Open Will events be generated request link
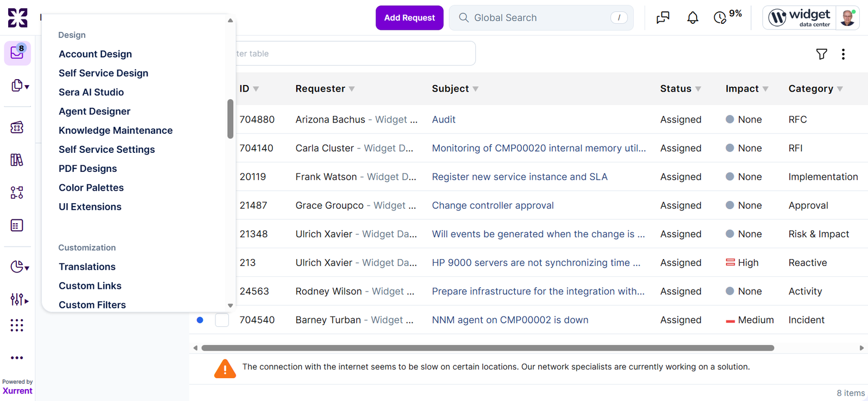Viewport: 868px width, 401px height. point(538,234)
